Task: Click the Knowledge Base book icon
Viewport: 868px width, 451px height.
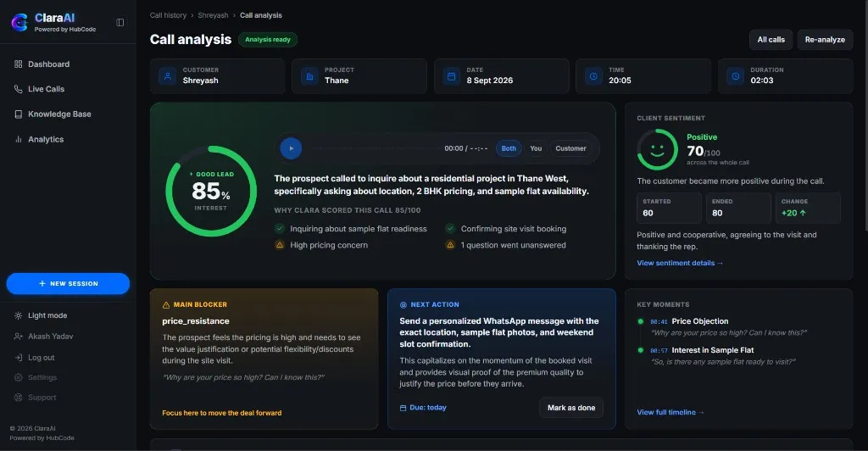Action: pos(19,114)
